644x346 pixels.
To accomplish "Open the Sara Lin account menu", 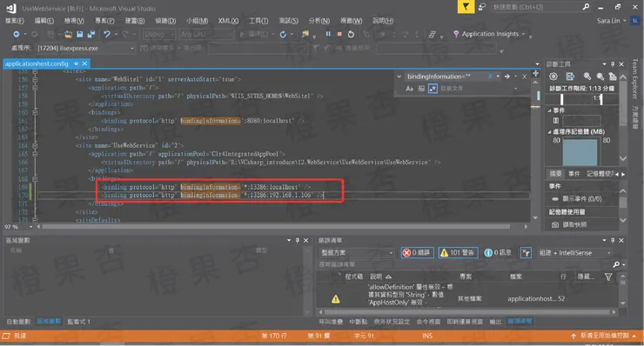I will pyautogui.click(x=612, y=21).
